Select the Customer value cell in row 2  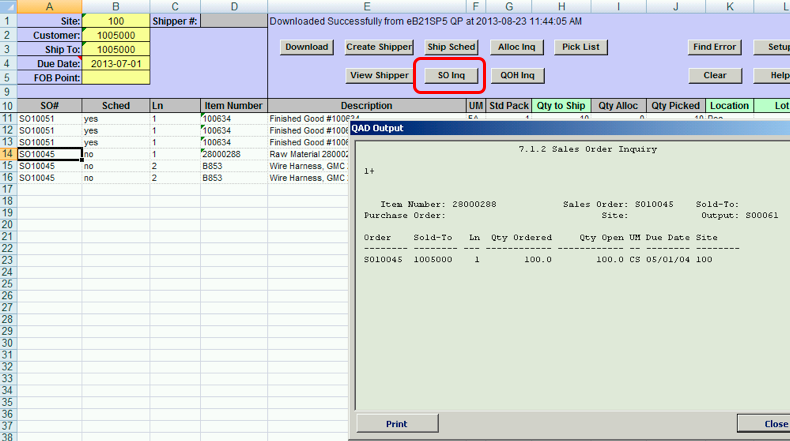click(x=116, y=35)
